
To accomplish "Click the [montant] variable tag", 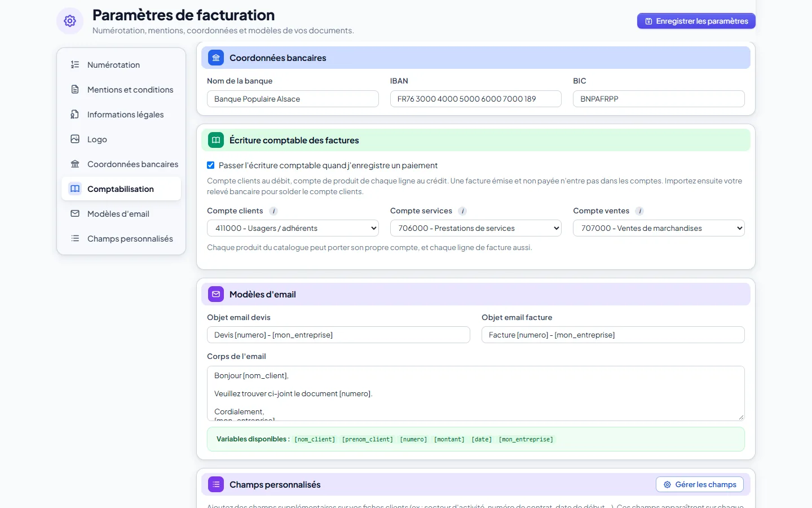I will point(449,439).
